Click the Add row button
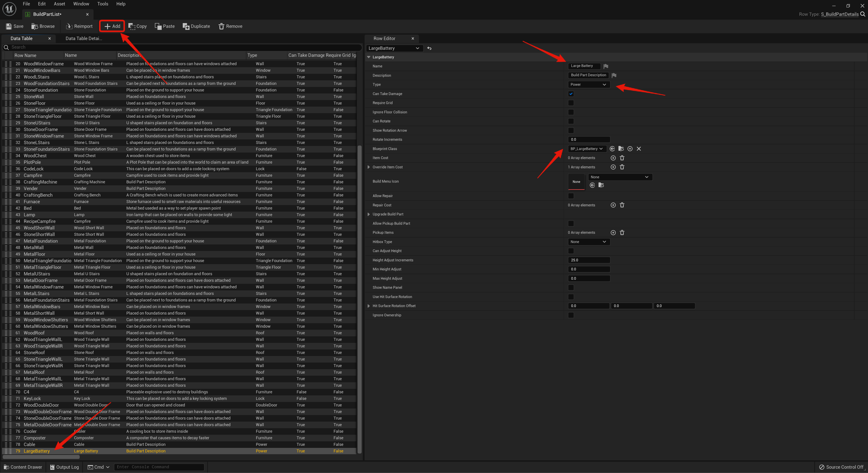Image resolution: width=868 pixels, height=473 pixels. (112, 26)
